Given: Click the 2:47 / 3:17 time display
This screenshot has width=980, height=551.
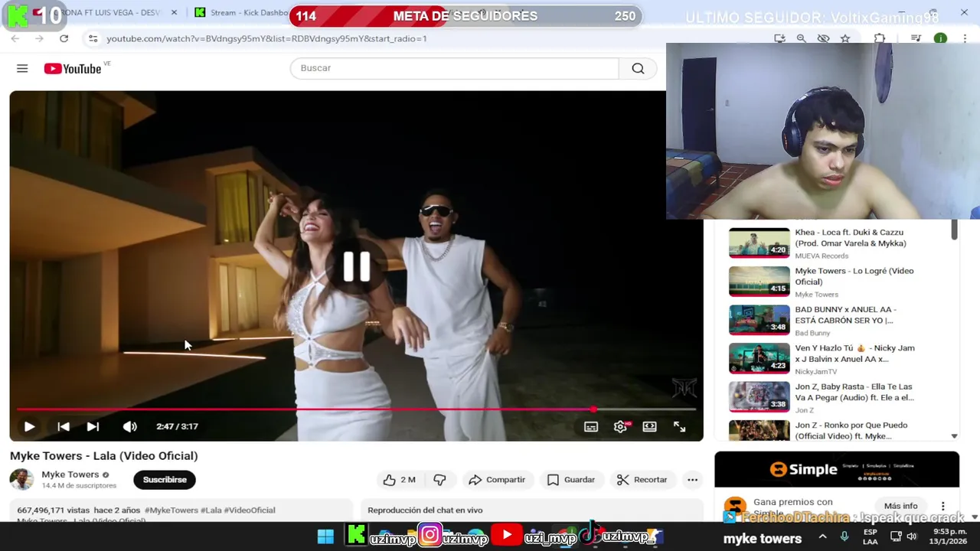Looking at the screenshot, I should (177, 427).
